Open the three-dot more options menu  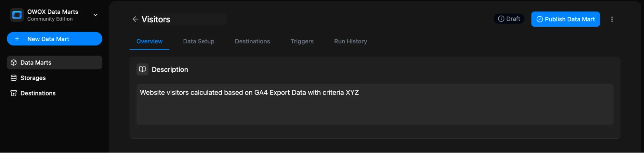(612, 19)
